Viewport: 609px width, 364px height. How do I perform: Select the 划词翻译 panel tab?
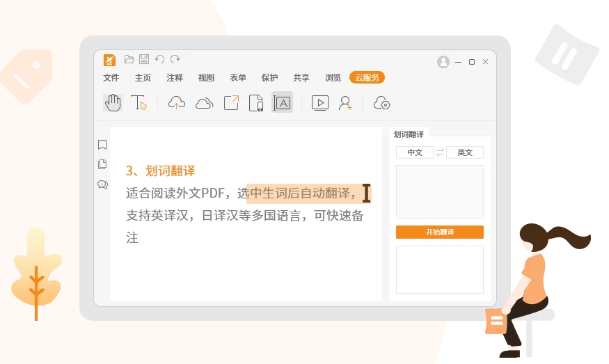coord(409,134)
